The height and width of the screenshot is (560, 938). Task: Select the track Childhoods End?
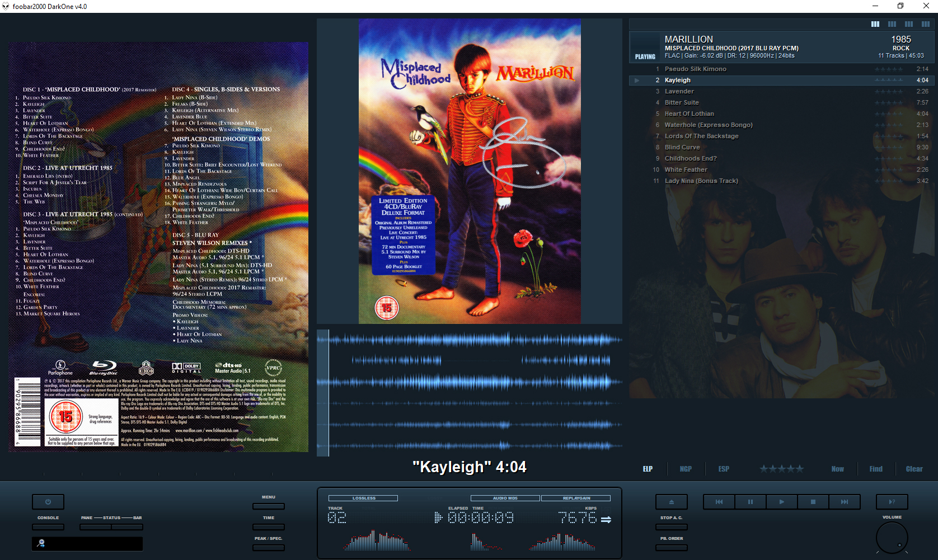click(x=781, y=159)
